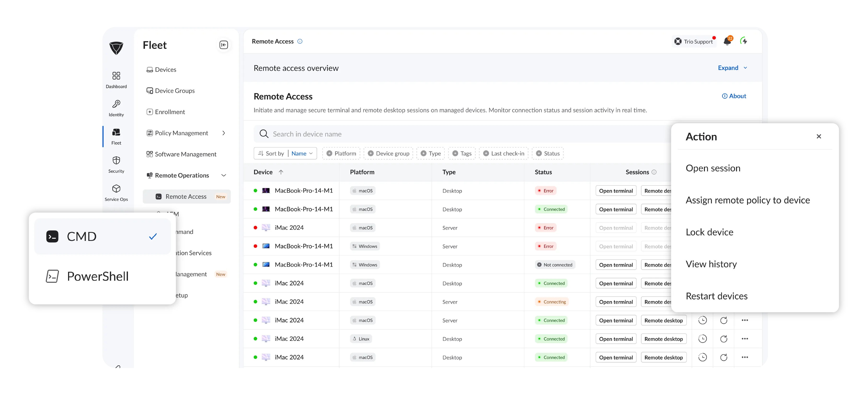
Task: Choose Assign remote policy to device
Action: [748, 200]
